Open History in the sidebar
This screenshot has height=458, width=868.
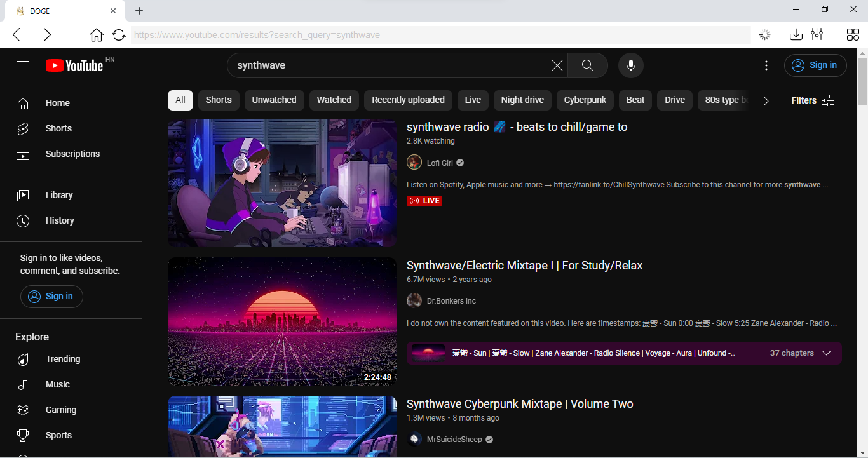point(71,220)
